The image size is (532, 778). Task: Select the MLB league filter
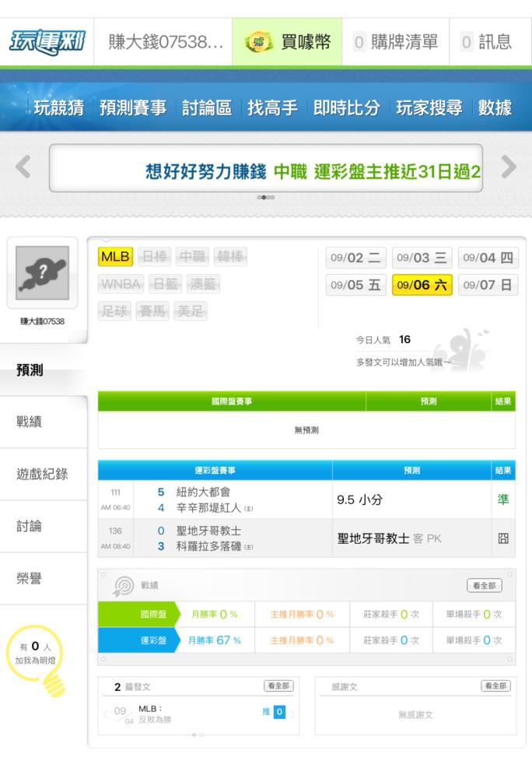(x=115, y=257)
